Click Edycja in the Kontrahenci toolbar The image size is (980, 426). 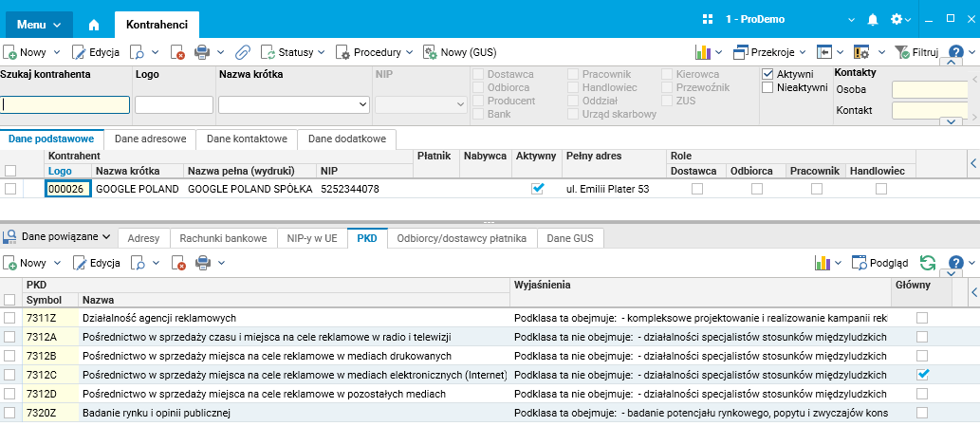pyautogui.click(x=96, y=52)
